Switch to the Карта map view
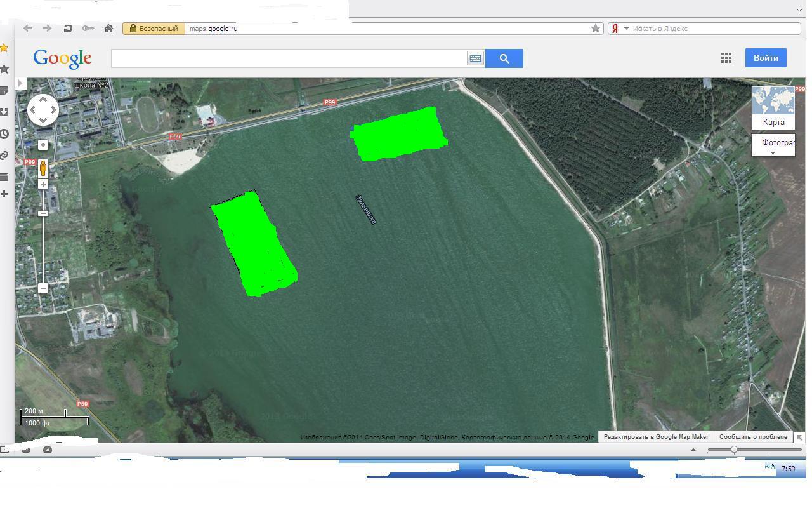Viewport: 812px width, 508px height. (773, 109)
